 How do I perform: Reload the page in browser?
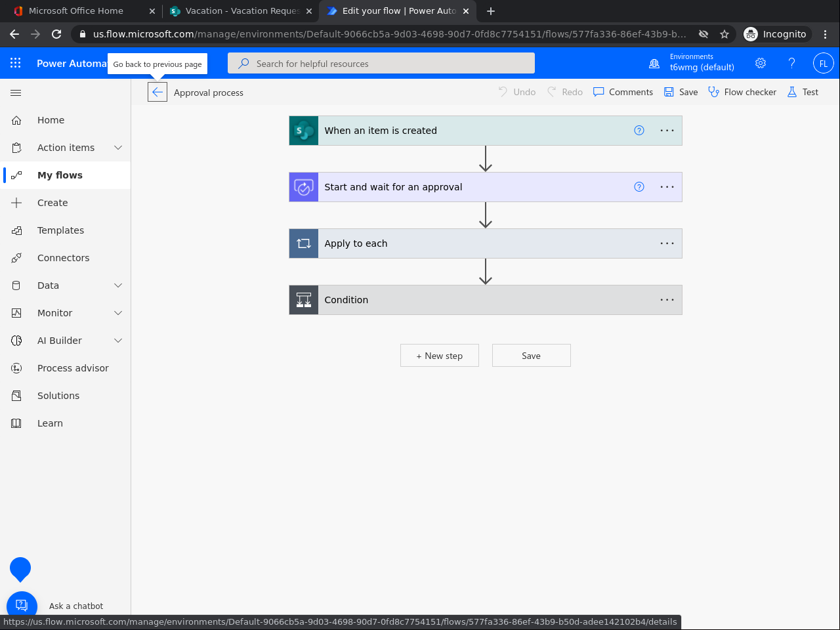coord(56,34)
